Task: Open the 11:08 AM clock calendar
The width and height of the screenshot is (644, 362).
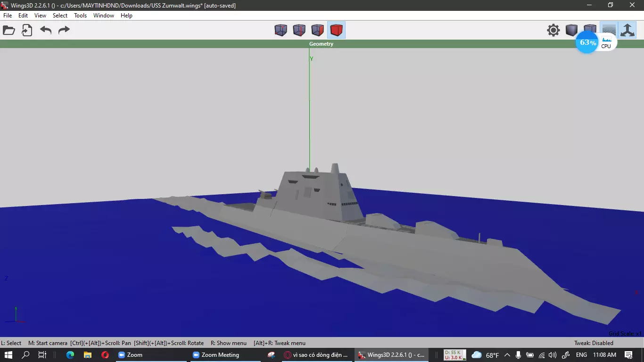Action: pyautogui.click(x=604, y=355)
